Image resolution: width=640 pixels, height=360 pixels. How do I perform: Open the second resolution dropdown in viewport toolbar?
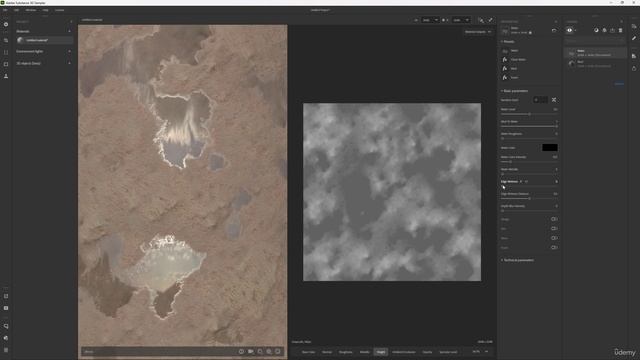click(461, 20)
